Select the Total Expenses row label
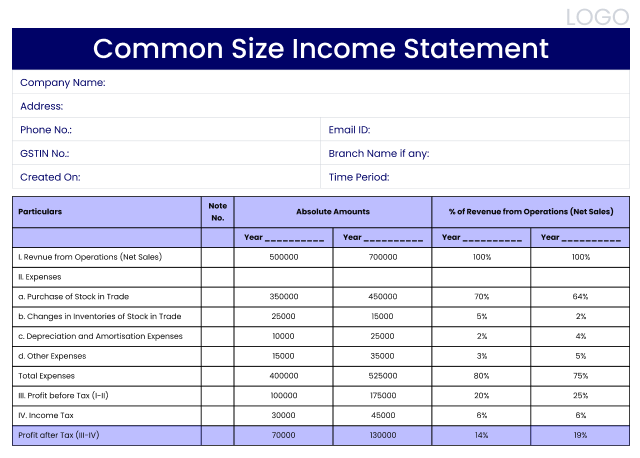Image resolution: width=640 pixels, height=458 pixels. click(47, 376)
